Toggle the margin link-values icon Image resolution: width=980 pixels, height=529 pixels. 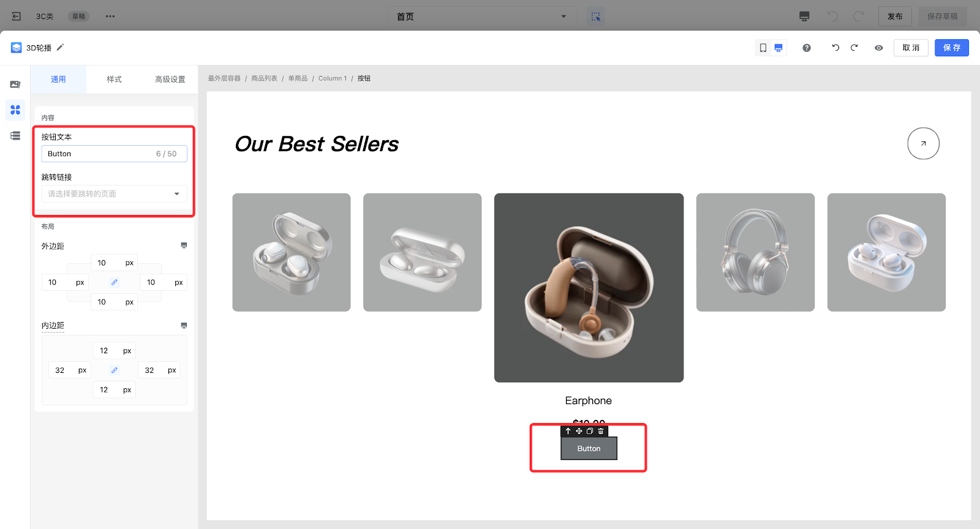[x=115, y=282]
